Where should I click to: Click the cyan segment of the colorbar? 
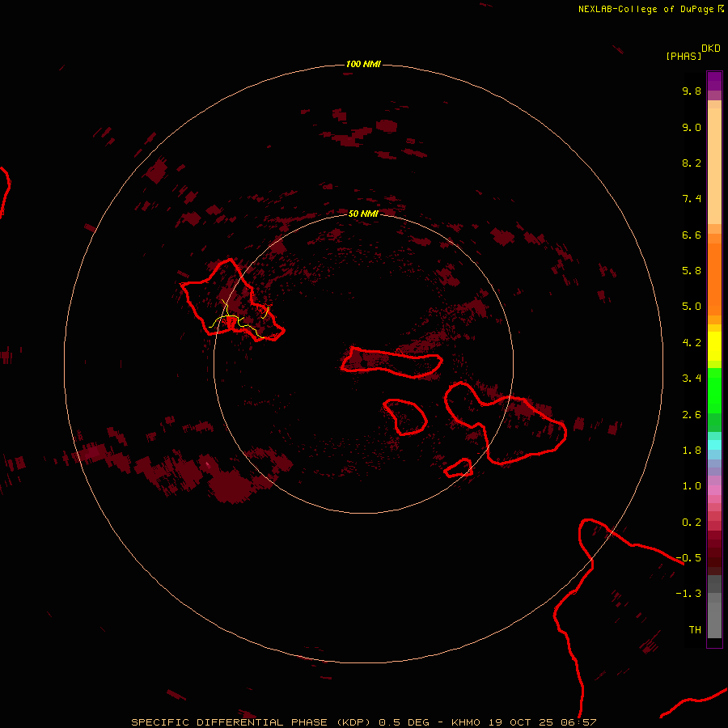714,445
